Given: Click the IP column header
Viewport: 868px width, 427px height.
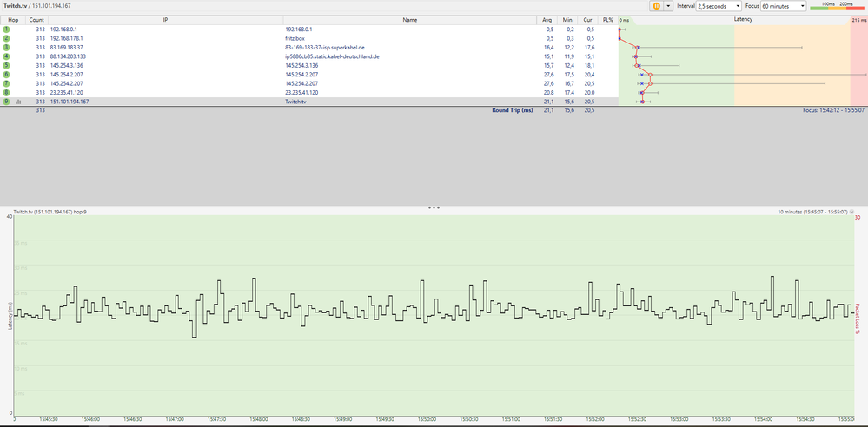Looking at the screenshot, I should pos(165,20).
